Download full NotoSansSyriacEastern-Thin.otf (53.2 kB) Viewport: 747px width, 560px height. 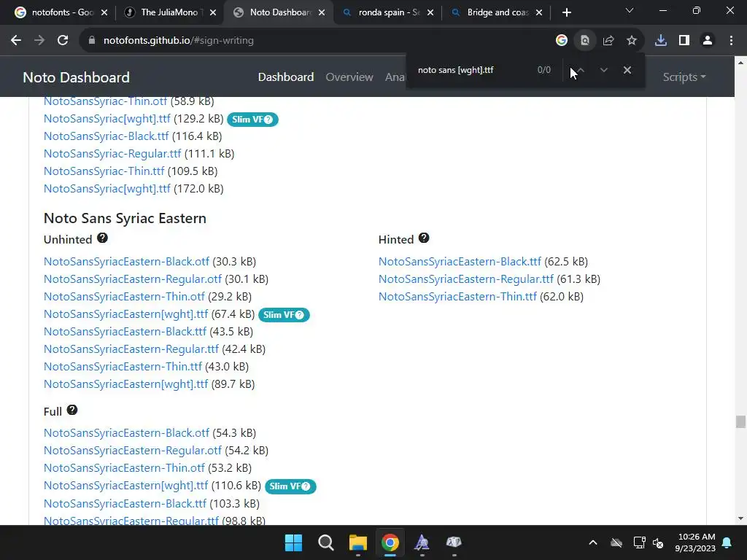coord(124,468)
